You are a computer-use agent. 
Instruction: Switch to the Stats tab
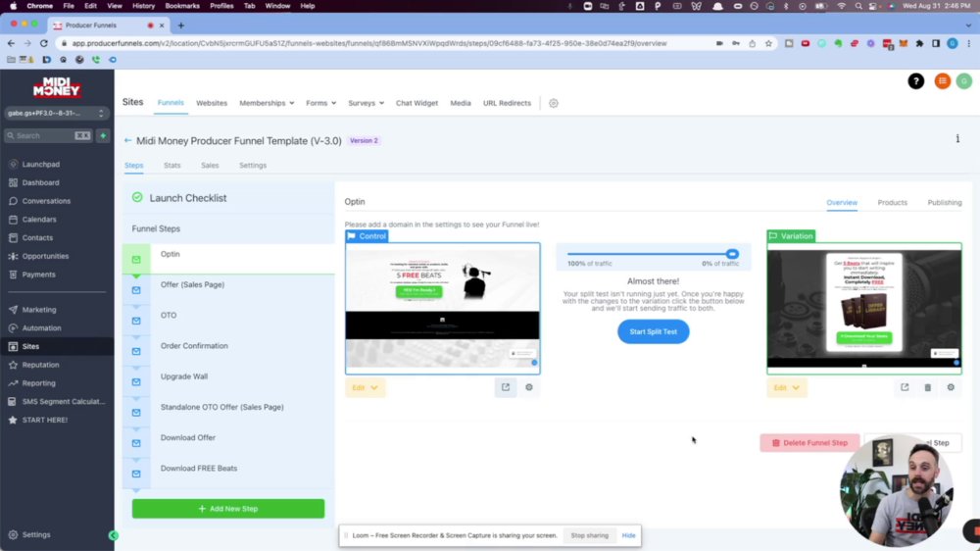[171, 166]
